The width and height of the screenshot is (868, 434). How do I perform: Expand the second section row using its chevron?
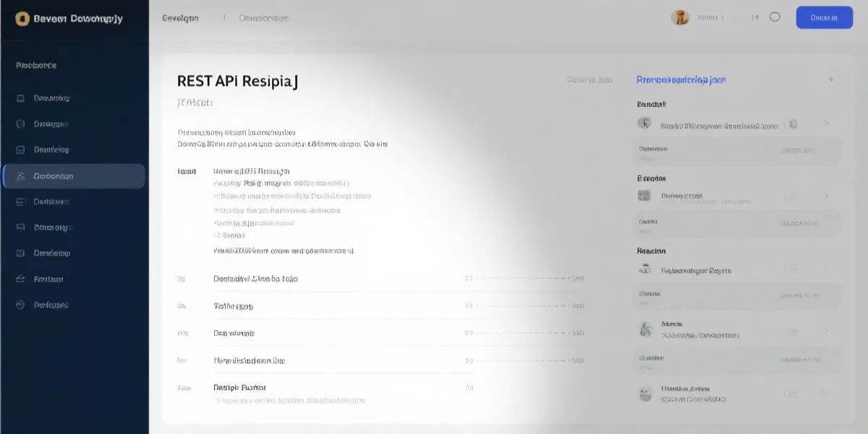[826, 196]
